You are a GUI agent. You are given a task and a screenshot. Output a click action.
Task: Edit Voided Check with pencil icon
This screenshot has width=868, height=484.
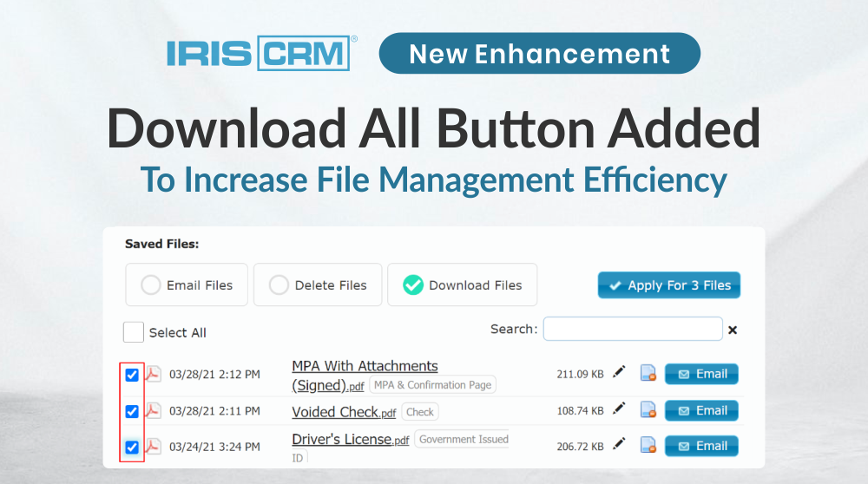tap(619, 409)
